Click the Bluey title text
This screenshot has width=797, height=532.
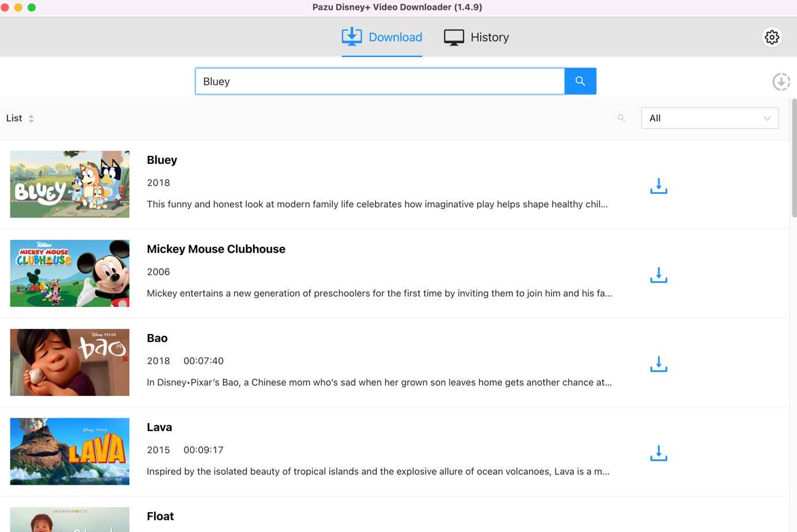162,160
